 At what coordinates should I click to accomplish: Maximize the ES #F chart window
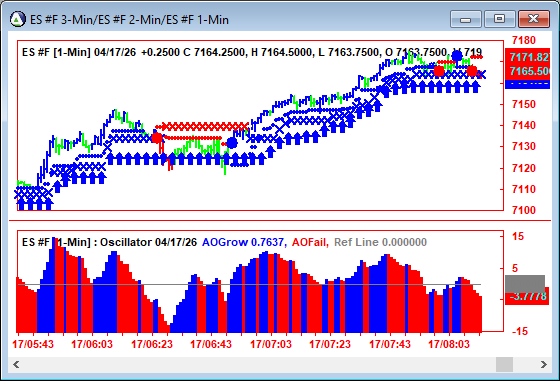pos(499,19)
